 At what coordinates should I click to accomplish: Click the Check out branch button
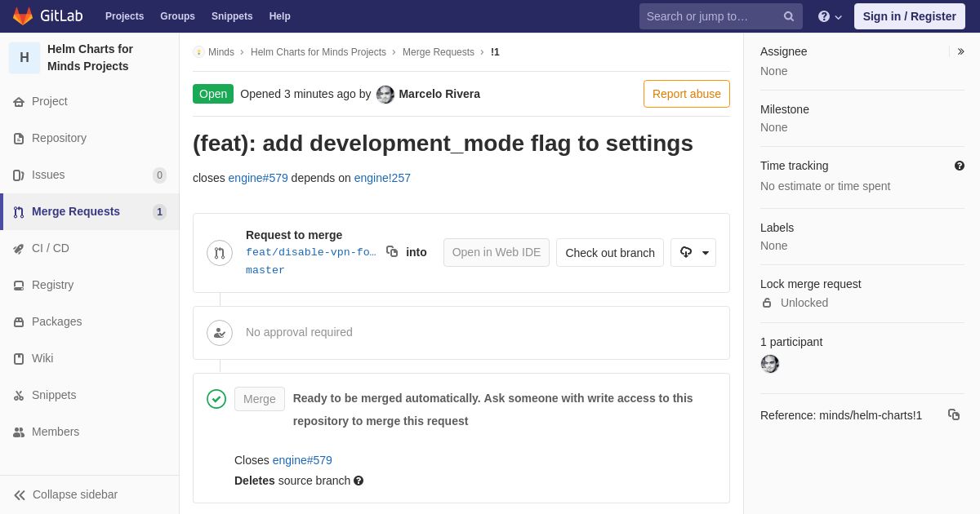[610, 253]
